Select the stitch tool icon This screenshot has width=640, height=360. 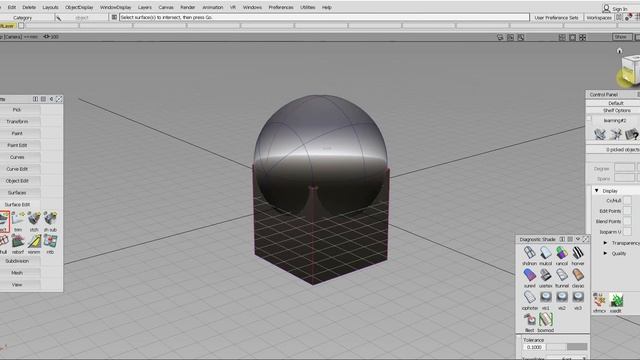(x=34, y=219)
